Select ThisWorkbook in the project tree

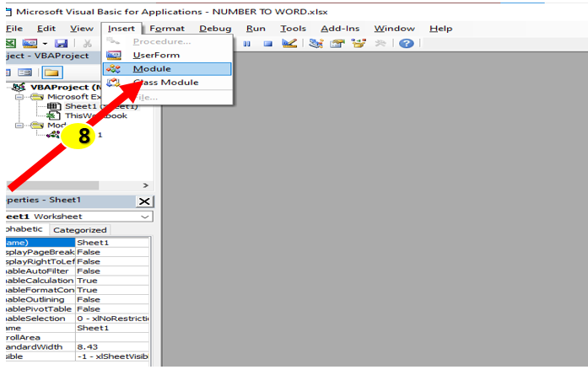tap(96, 115)
